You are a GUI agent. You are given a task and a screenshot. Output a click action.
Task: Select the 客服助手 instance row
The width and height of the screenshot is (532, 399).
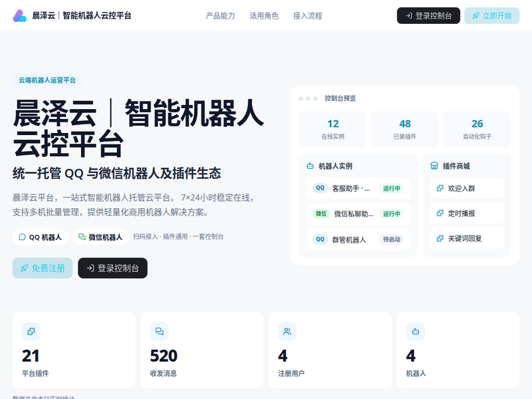[x=358, y=188]
